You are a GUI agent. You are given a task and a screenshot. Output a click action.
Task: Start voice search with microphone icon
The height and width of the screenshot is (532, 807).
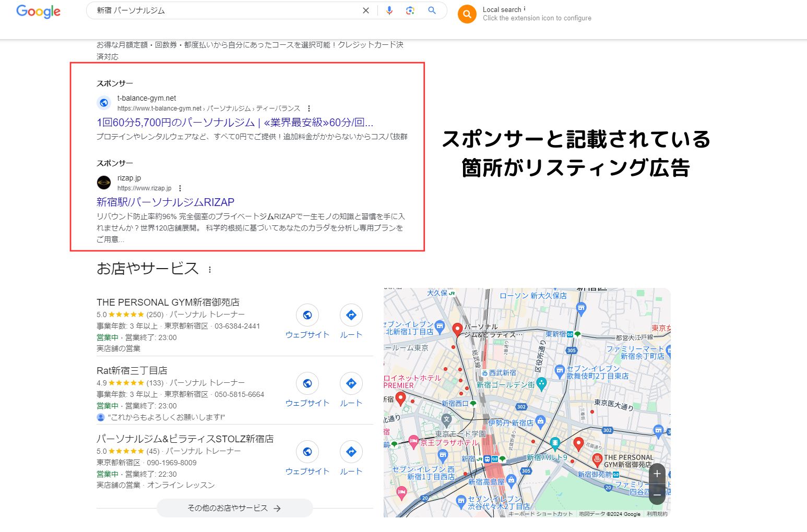(x=389, y=10)
